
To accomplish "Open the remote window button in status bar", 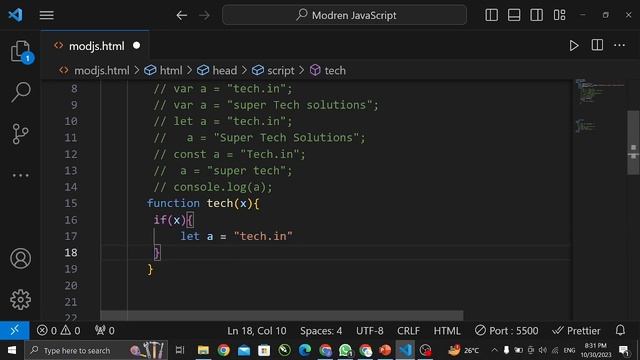I will click(x=15, y=330).
